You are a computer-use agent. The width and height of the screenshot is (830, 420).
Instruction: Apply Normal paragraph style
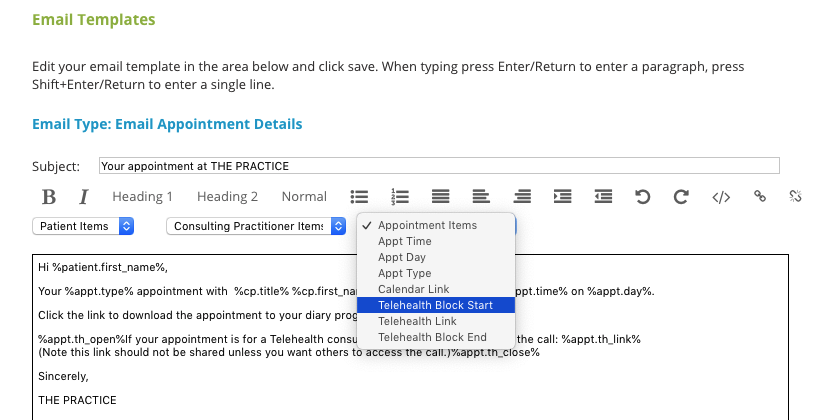[x=304, y=196]
